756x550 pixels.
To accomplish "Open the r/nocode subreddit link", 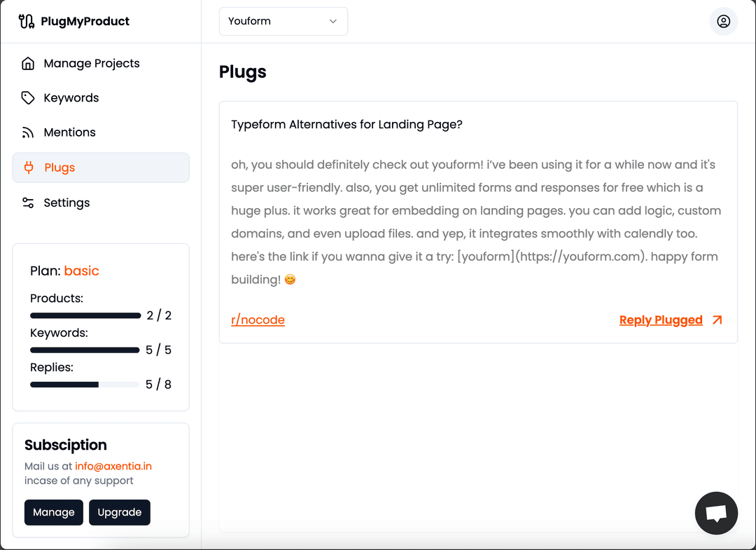I will [x=258, y=320].
